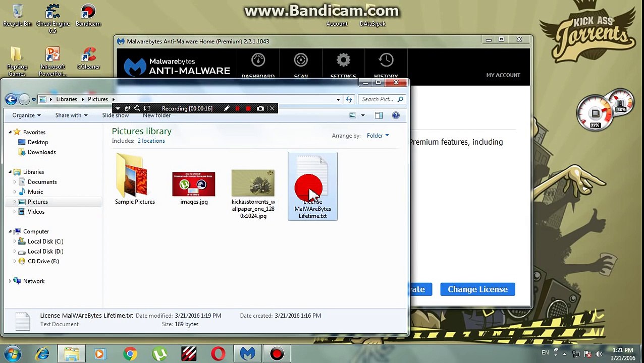Select the Sample Pictures folder
The image size is (644, 363).
(x=135, y=179)
